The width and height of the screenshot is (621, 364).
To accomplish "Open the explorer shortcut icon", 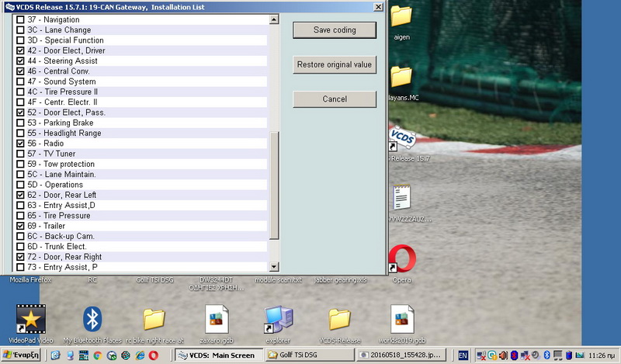I will coord(279,319).
